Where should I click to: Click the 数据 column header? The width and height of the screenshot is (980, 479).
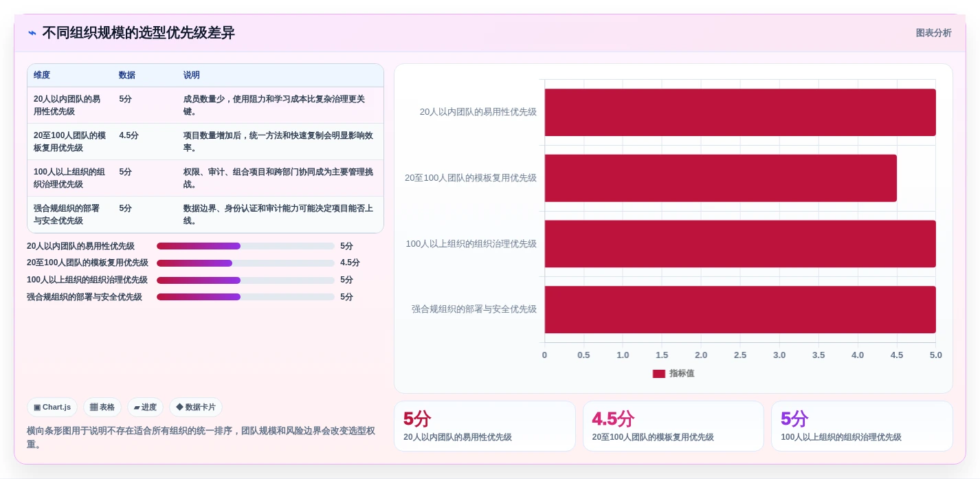click(x=127, y=75)
